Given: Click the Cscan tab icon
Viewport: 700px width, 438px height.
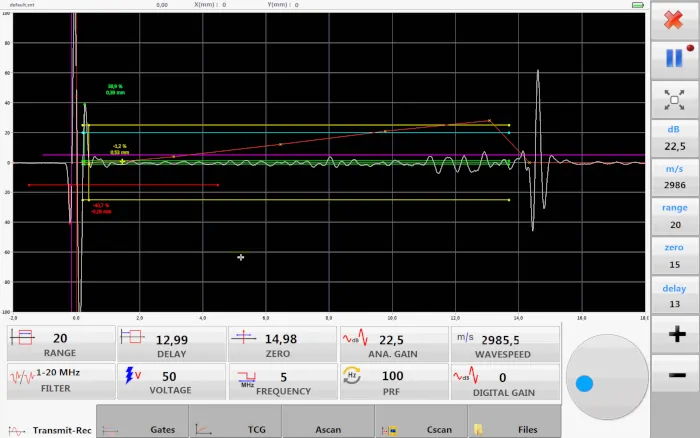Looking at the screenshot, I should click(389, 430).
